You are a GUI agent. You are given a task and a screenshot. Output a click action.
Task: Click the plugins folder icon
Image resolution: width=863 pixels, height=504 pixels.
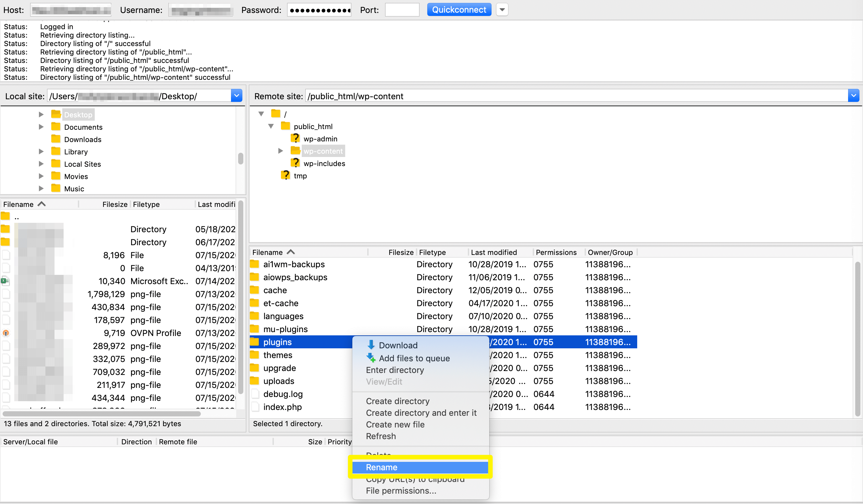[254, 342]
